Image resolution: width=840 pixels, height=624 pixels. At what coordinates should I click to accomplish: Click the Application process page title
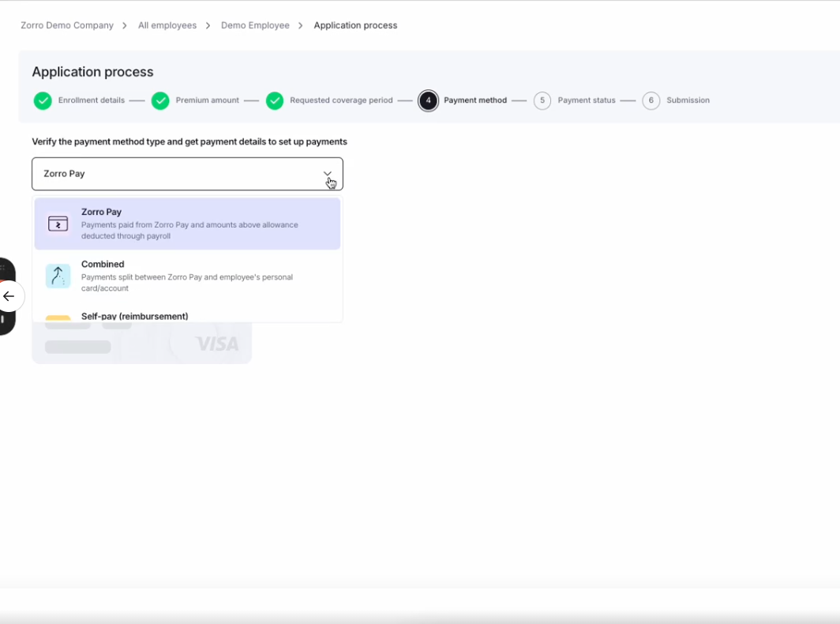click(x=92, y=72)
